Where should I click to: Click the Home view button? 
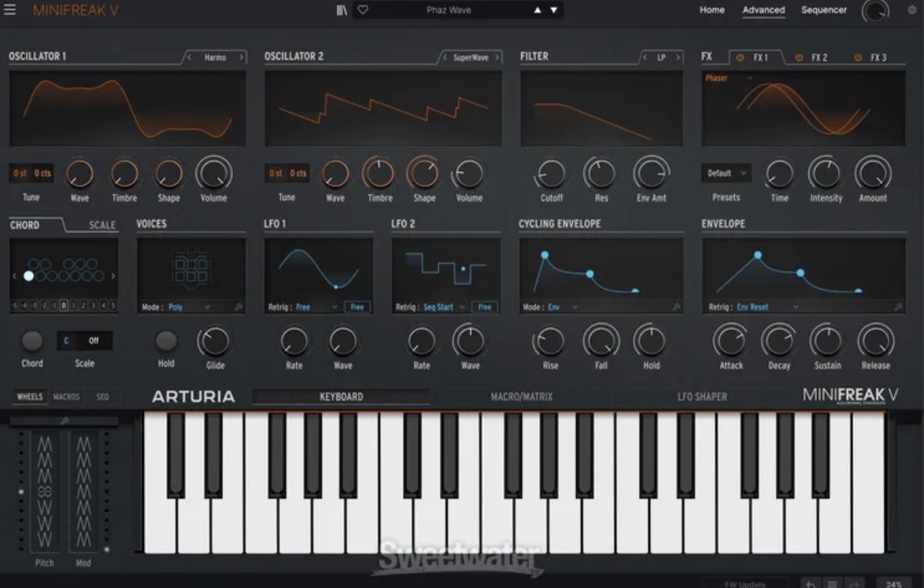712,10
